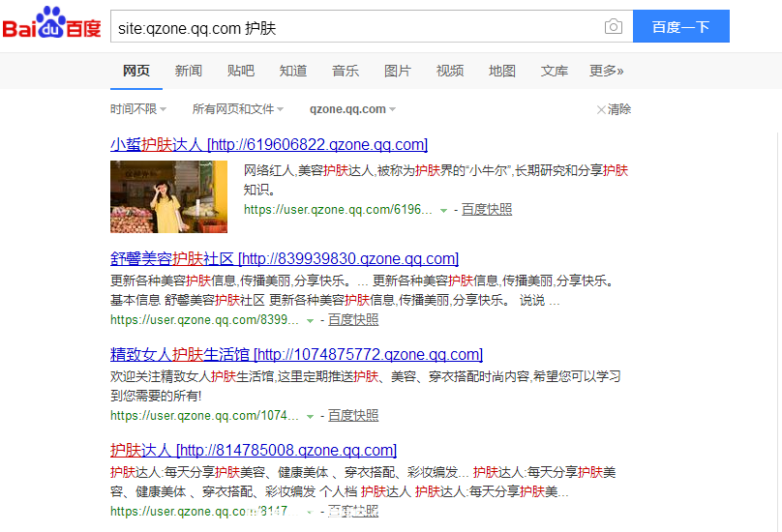The image size is (782, 532).
Task: Open 百度快照 for 舒馨美容护肤社区 result
Action: pos(353,319)
